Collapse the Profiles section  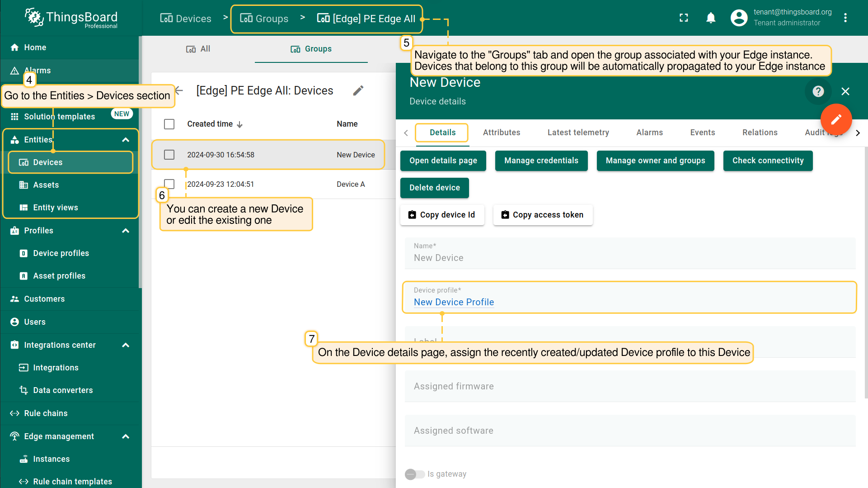click(x=126, y=231)
